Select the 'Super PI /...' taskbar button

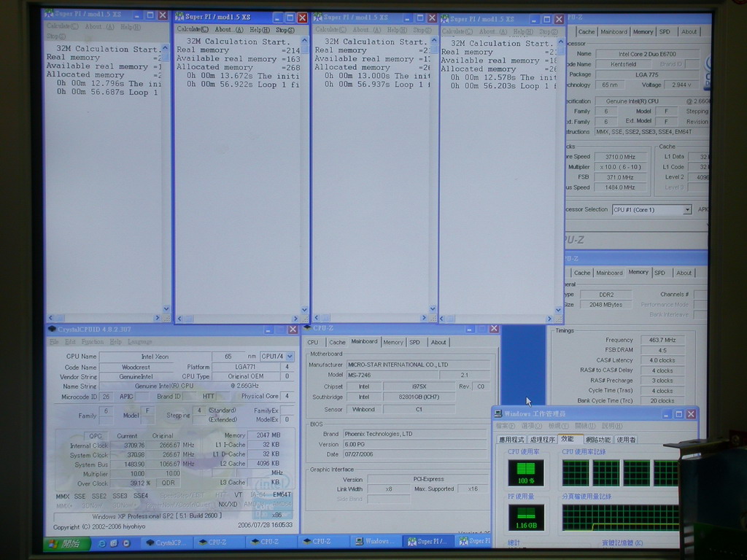[x=427, y=542]
